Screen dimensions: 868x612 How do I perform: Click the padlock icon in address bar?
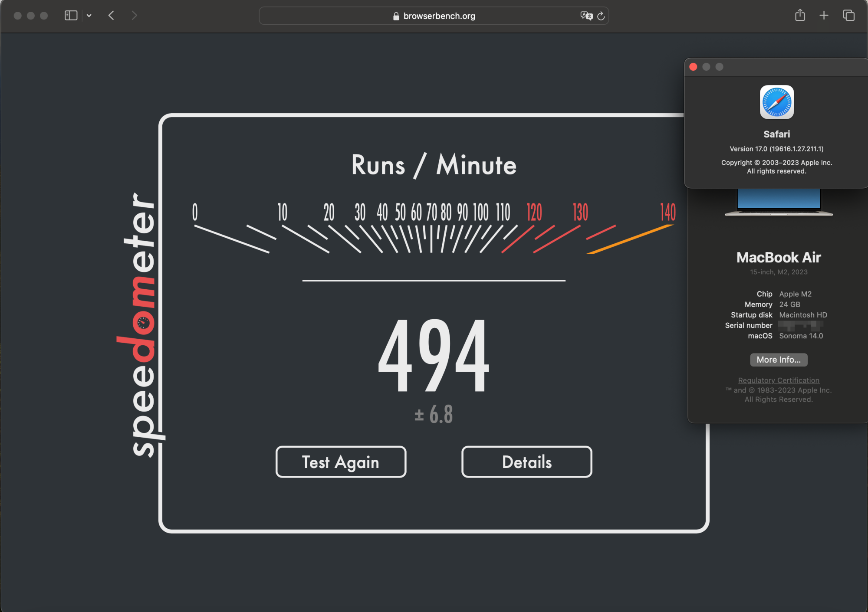(396, 16)
